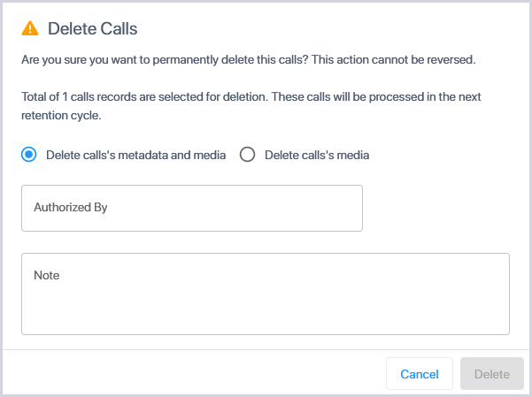Click the blue filled radio circle
The image size is (532, 397).
click(29, 155)
